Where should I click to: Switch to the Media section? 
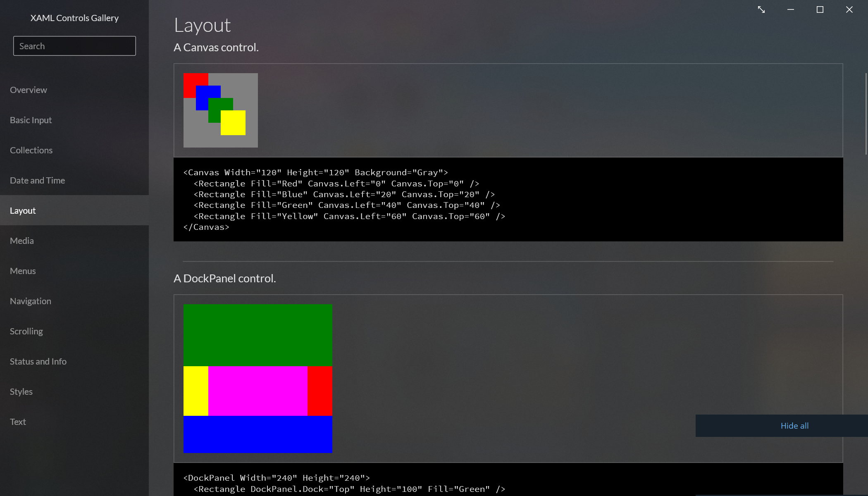21,241
